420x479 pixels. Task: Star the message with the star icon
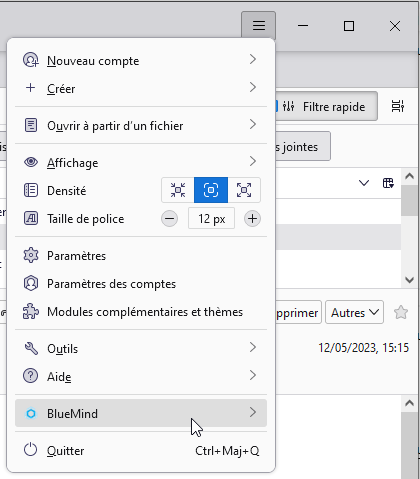pos(401,312)
